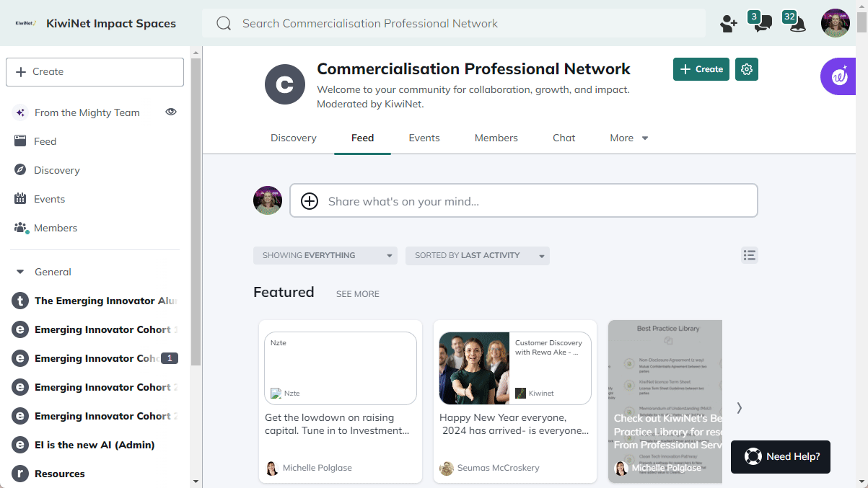This screenshot has height=488, width=868.
Task: Click the 't' icon for Emerging Innovator Alumni
Action: (21, 301)
